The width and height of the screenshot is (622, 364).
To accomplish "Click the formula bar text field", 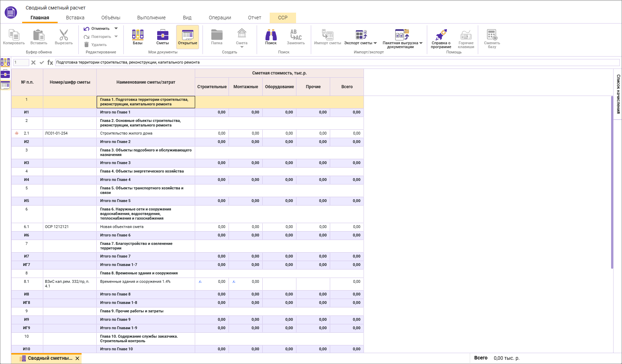I will 337,63.
